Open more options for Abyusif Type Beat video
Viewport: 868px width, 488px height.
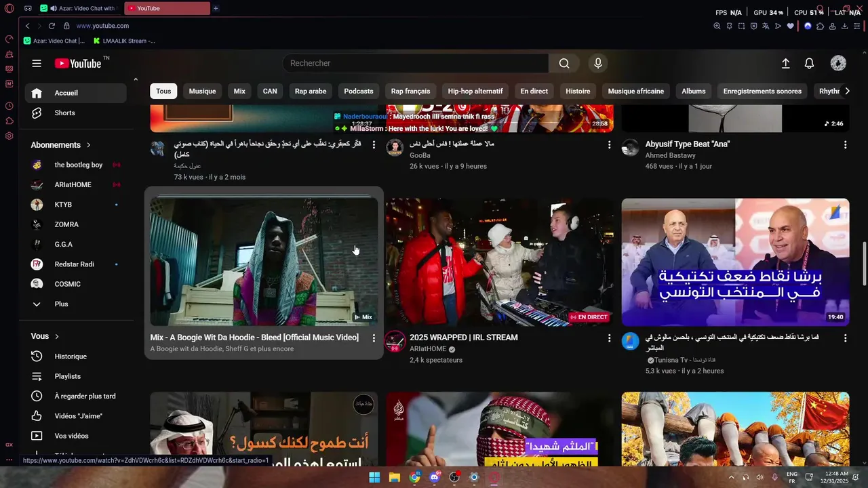[x=845, y=144]
